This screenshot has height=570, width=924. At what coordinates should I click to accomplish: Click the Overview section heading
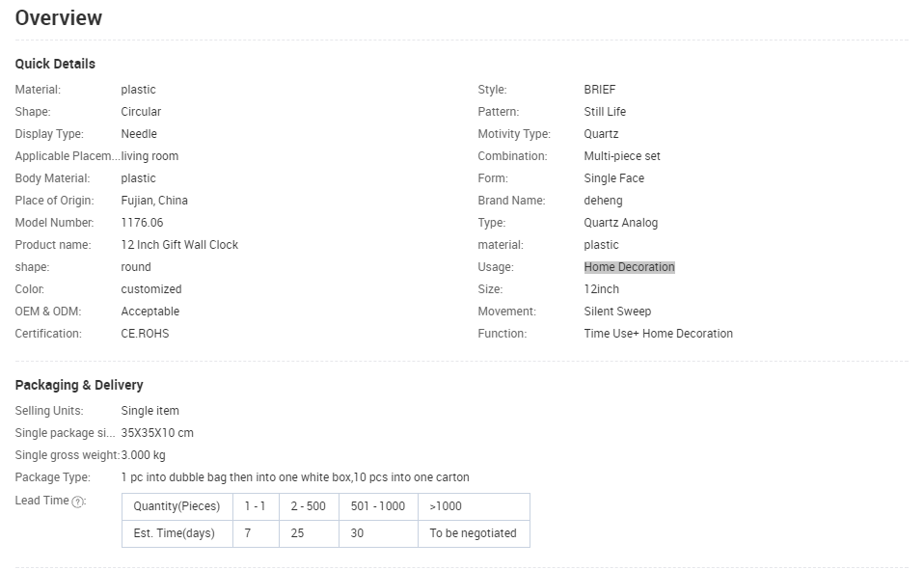pos(59,18)
